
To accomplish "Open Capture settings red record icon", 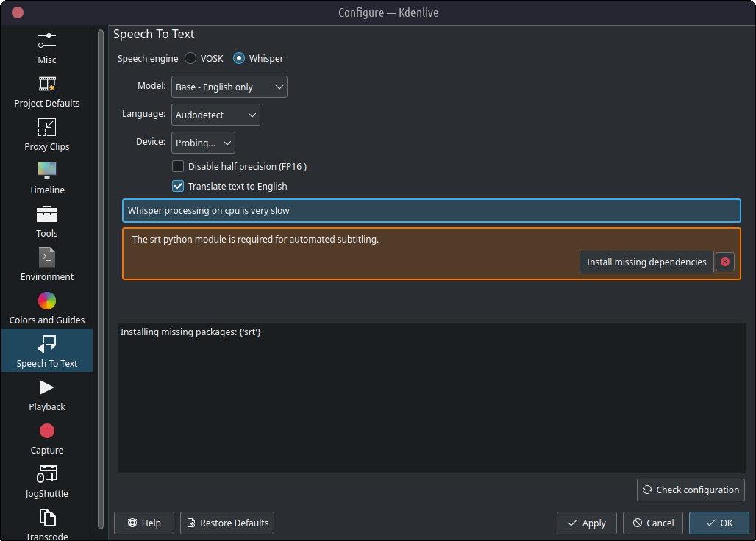I will click(47, 431).
